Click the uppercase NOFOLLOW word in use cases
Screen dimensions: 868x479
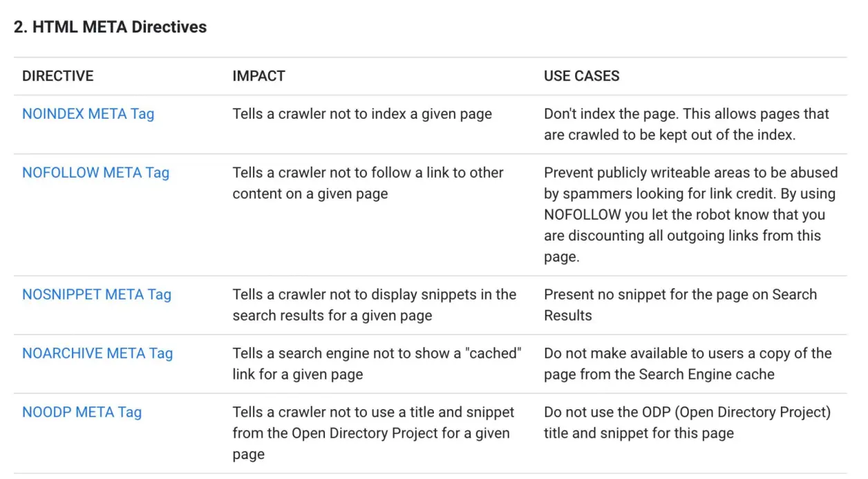[583, 215]
